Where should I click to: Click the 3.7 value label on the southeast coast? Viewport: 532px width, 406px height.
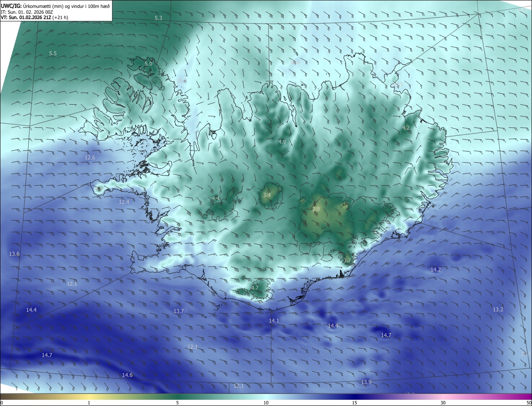coord(348,261)
